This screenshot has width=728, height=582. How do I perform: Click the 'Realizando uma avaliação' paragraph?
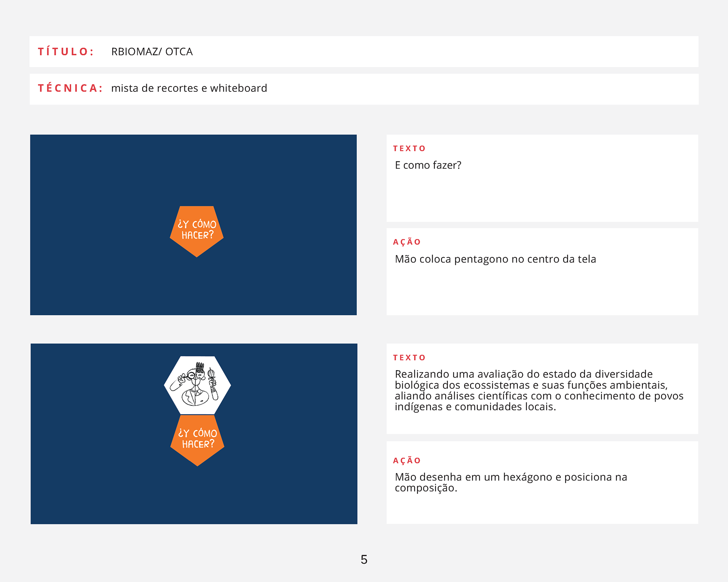pos(538,390)
